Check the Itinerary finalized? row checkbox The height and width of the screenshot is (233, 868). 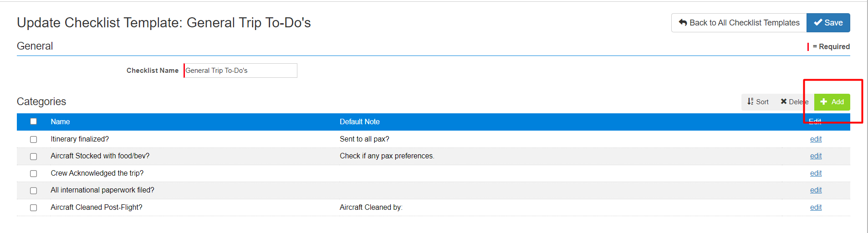(x=33, y=139)
